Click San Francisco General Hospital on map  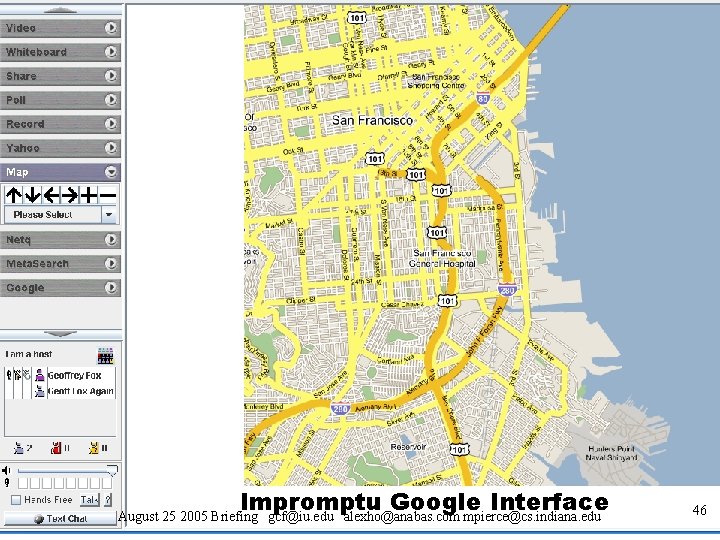tap(442, 259)
